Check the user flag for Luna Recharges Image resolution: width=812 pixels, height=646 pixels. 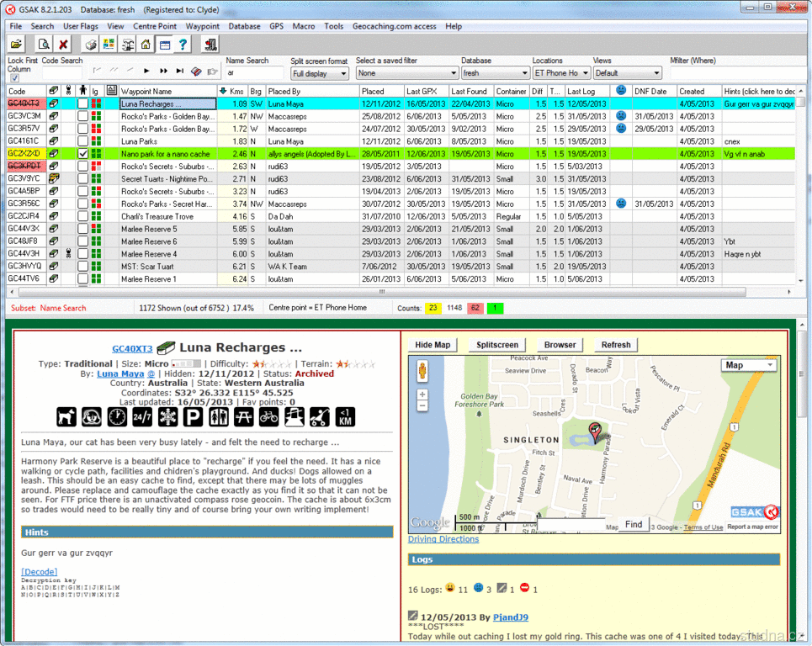[x=82, y=103]
